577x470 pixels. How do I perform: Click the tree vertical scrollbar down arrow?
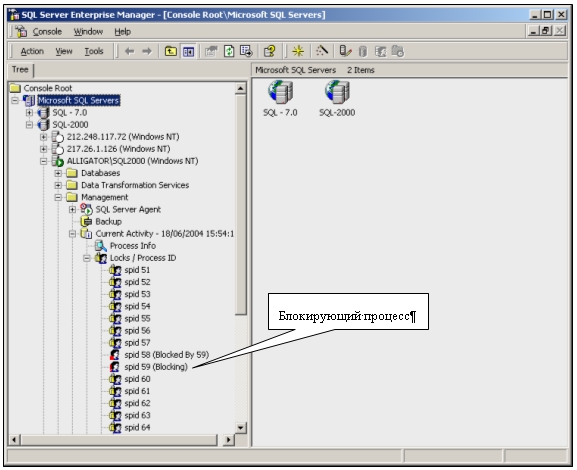(x=241, y=428)
